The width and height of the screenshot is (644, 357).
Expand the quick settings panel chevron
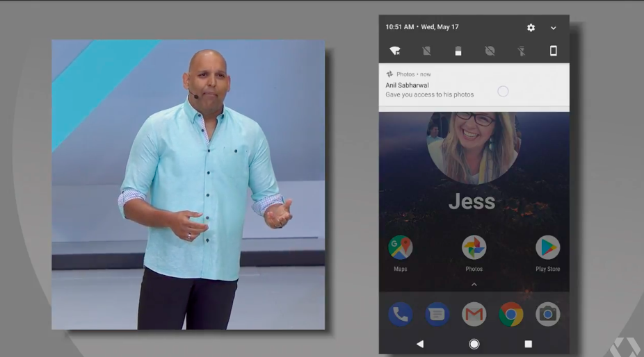553,28
